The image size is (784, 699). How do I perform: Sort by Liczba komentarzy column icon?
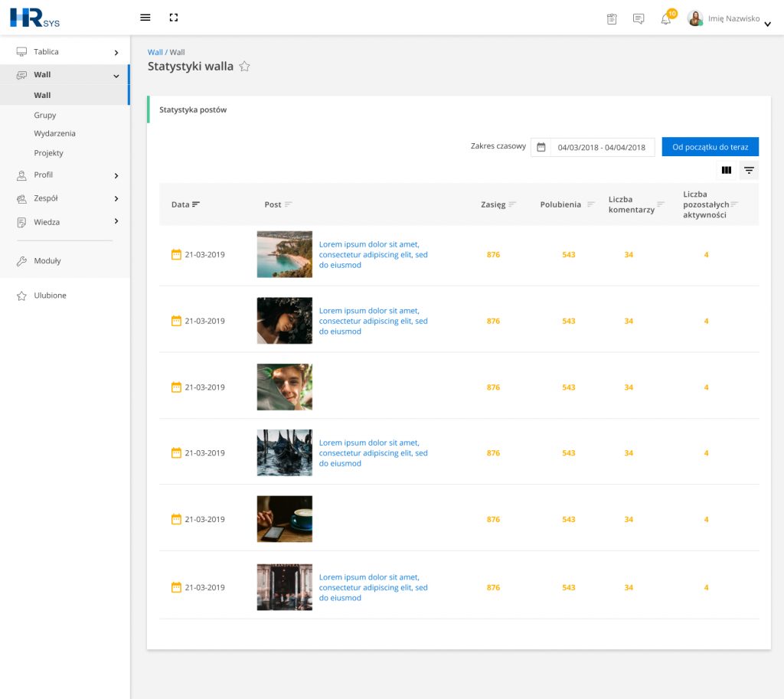coord(661,204)
